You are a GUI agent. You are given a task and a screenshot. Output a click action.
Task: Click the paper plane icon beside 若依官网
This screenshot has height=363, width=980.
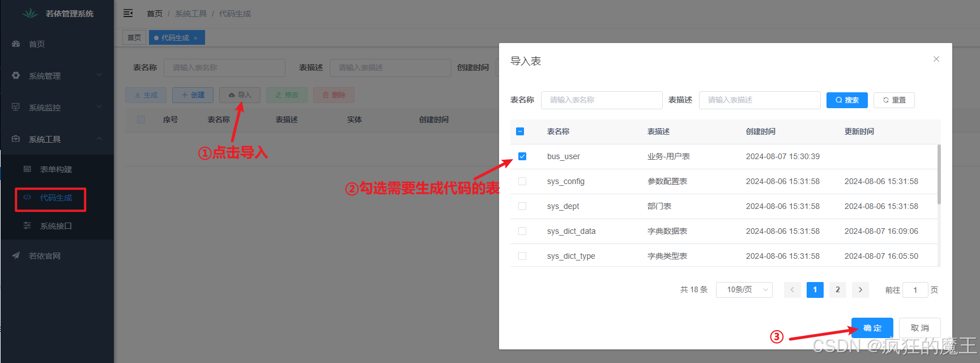coord(16,255)
